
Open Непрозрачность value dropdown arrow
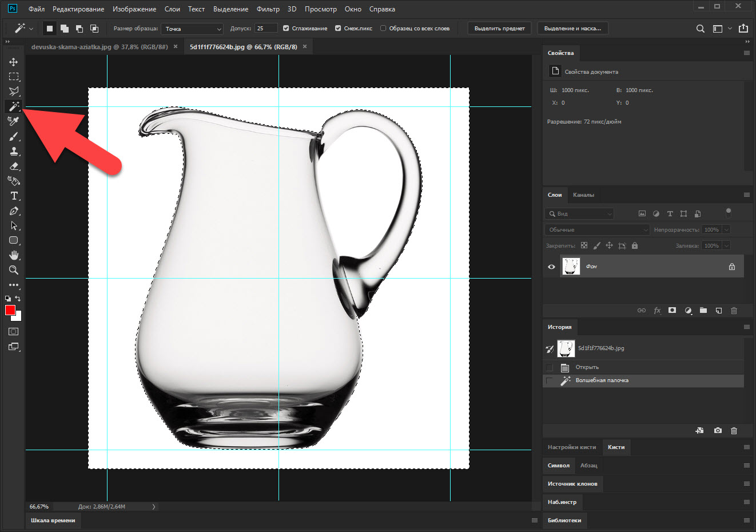pyautogui.click(x=726, y=229)
